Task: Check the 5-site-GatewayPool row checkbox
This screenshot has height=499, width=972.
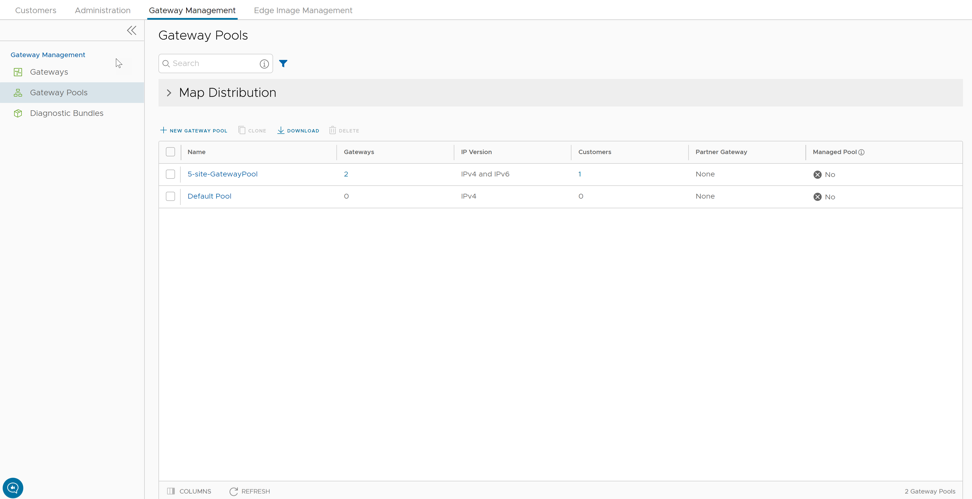Action: pyautogui.click(x=170, y=174)
